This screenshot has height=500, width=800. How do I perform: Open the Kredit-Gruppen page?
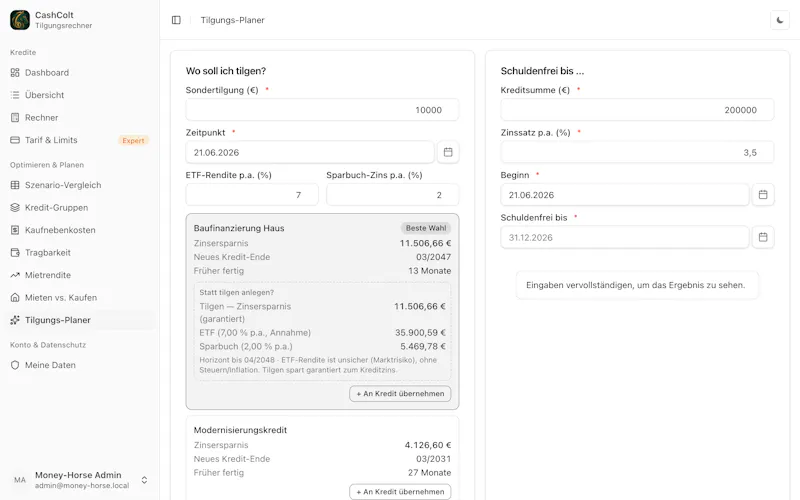[80, 207]
